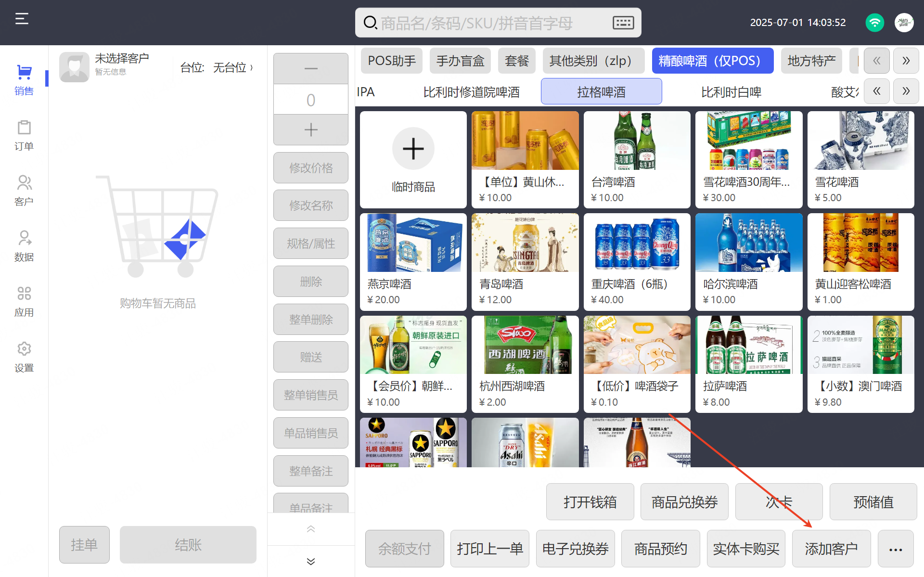Screen dimensions: 924x577
Task: Open the 订单 orders sidebar icon
Action: (x=24, y=135)
